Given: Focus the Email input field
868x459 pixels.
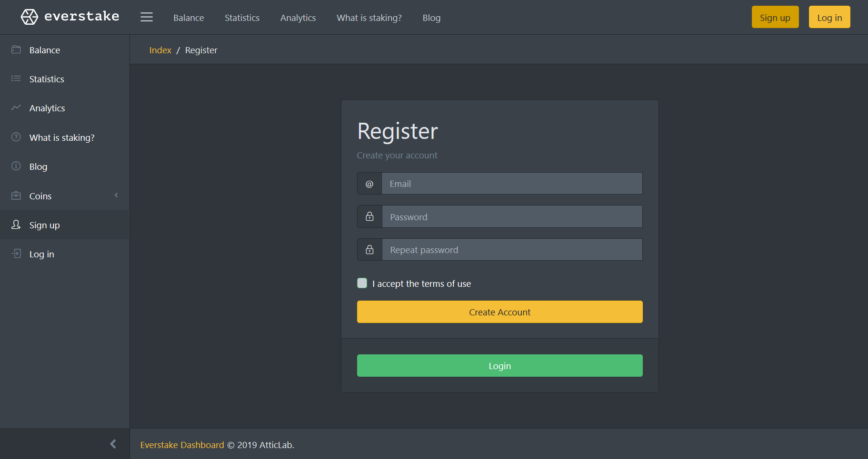Looking at the screenshot, I should pos(512,184).
